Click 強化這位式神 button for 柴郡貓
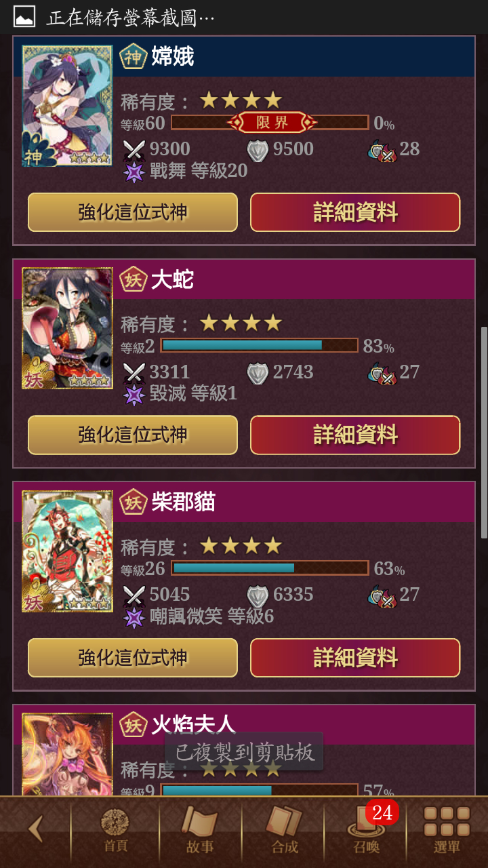488x868 pixels. (133, 658)
